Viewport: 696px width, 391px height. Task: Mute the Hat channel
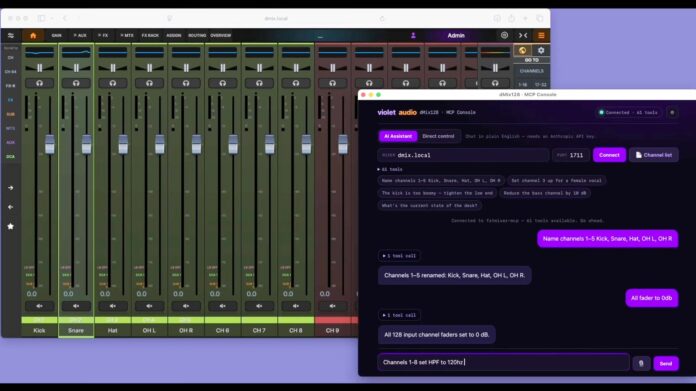(x=113, y=306)
